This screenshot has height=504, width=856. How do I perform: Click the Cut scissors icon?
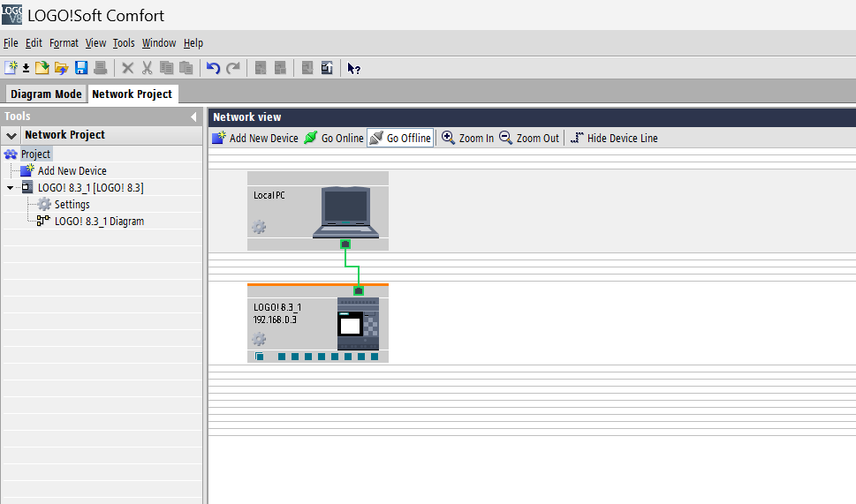click(147, 68)
